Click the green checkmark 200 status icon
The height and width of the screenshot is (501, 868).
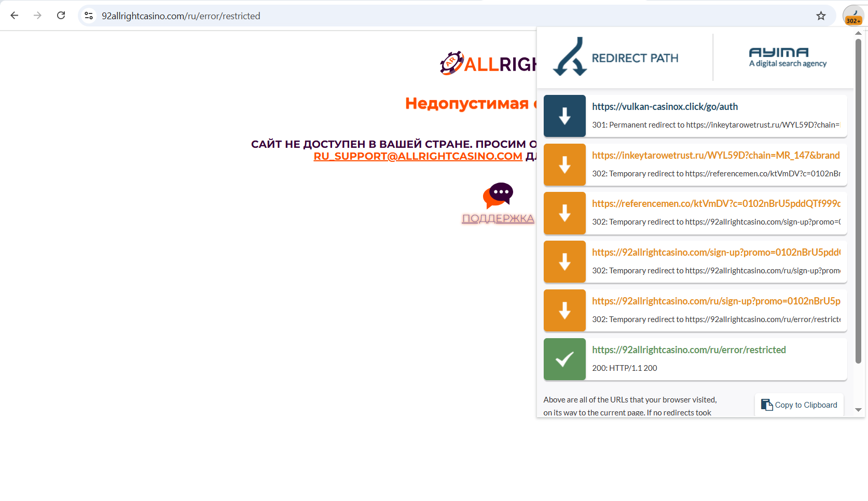pyautogui.click(x=564, y=359)
